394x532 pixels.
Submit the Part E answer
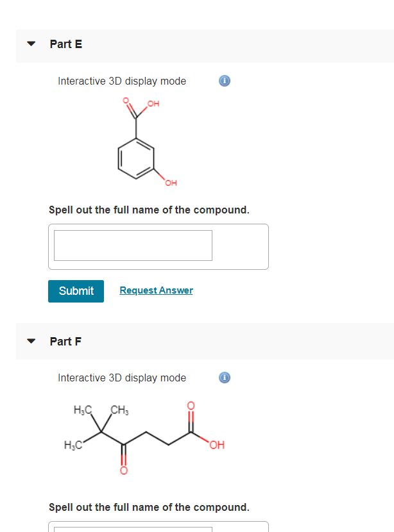tap(76, 291)
